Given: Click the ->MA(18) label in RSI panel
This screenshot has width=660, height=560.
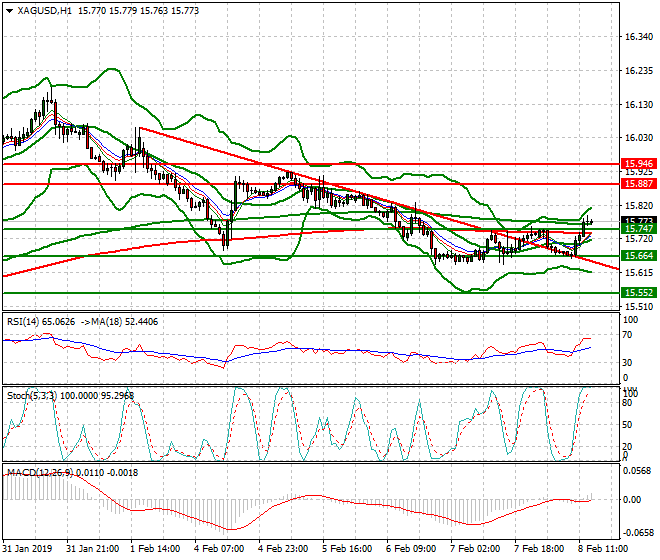Looking at the screenshot, I should click(106, 322).
